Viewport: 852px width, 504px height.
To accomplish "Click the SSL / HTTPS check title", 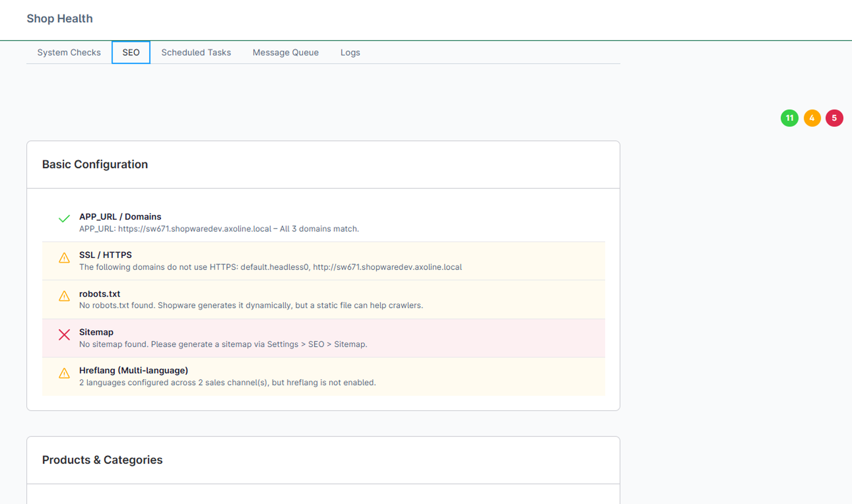I will pos(106,255).
